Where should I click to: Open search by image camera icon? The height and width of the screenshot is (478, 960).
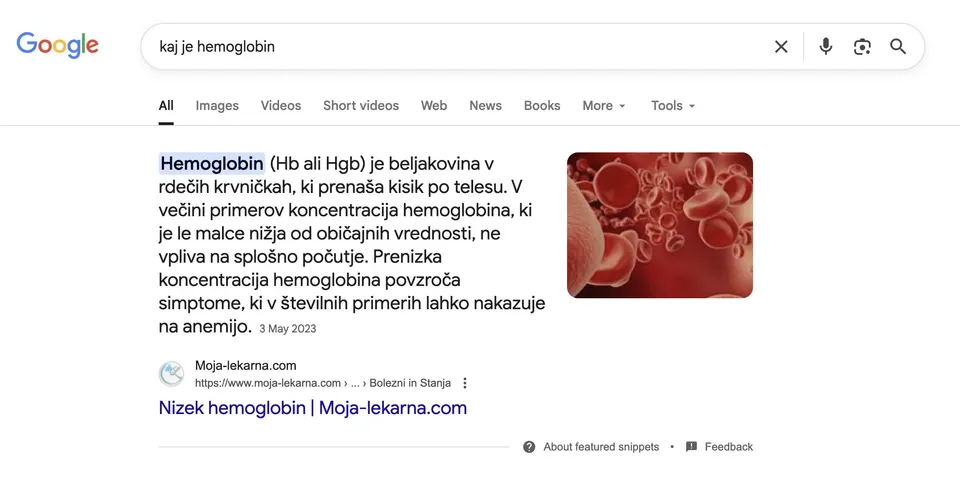tap(862, 47)
